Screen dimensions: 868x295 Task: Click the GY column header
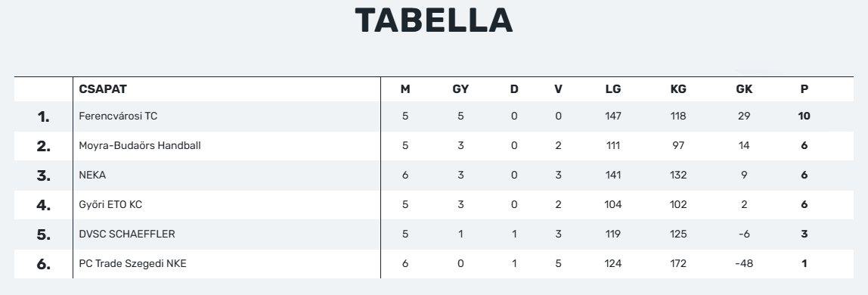click(460, 89)
